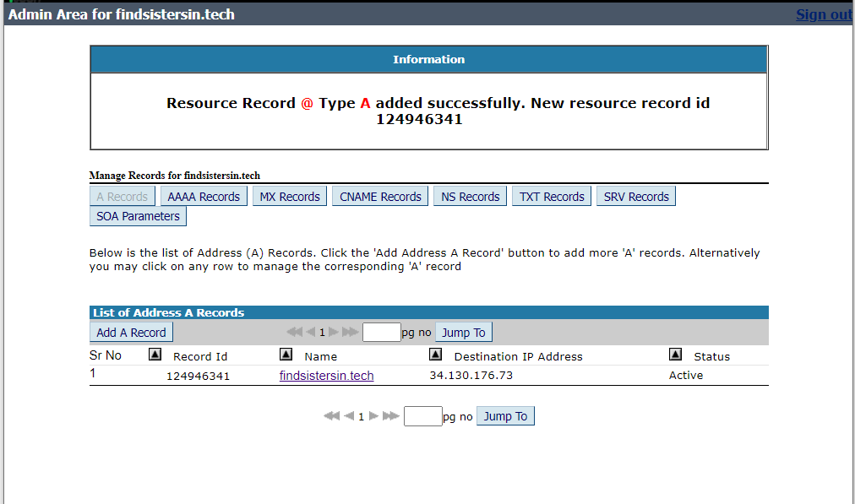Open NS Records tab
This screenshot has height=504, width=855.
click(x=470, y=196)
